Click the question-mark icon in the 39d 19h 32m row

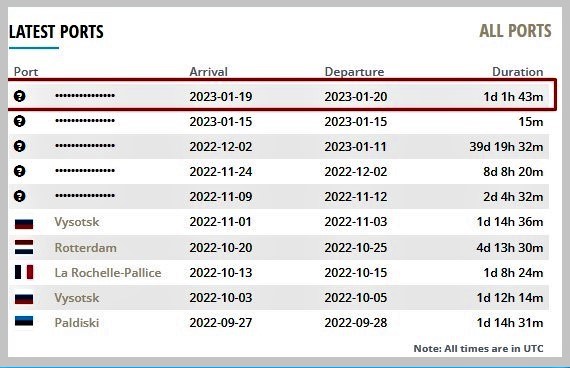click(x=20, y=146)
